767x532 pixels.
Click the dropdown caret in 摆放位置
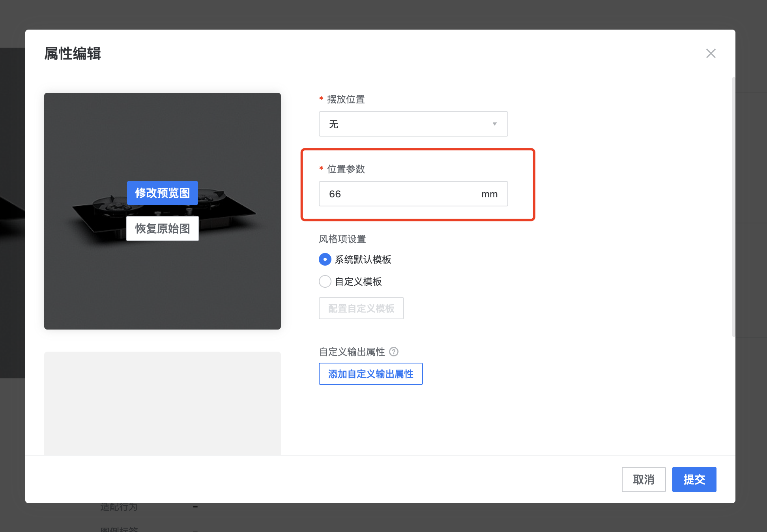pos(494,124)
